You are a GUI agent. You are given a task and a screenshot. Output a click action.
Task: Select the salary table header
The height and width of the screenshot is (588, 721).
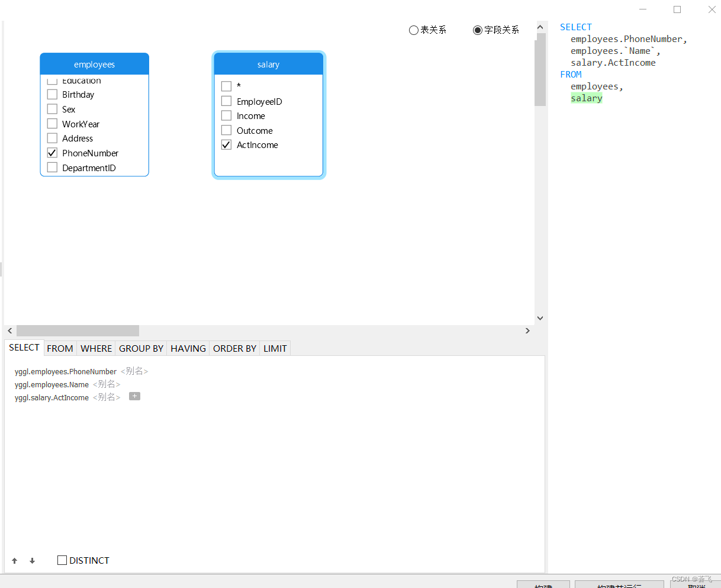(x=269, y=64)
